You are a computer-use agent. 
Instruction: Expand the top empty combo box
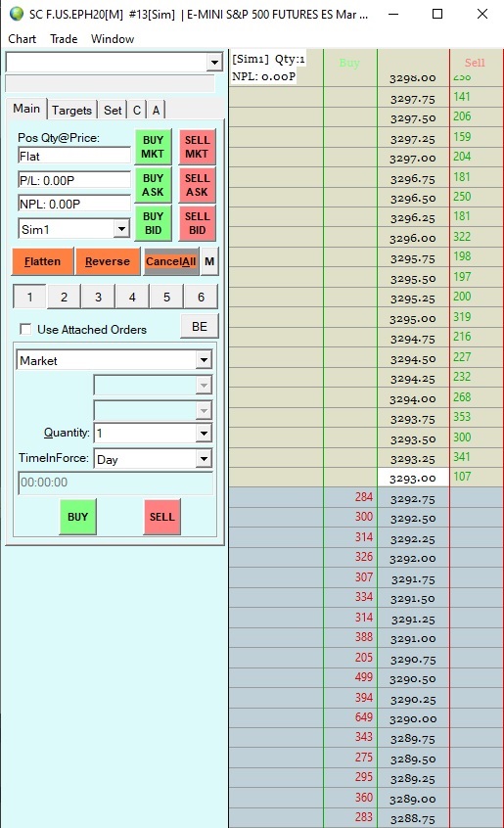coord(213,63)
